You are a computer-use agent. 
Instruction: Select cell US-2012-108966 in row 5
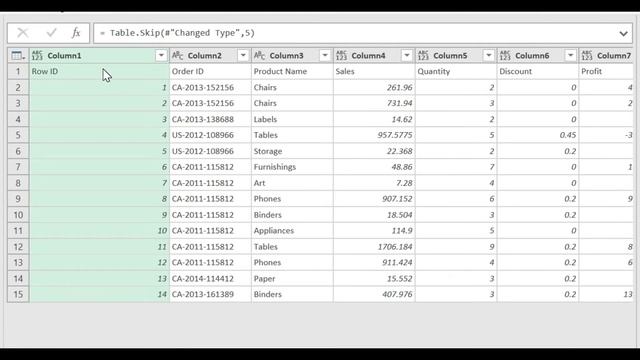coord(210,135)
